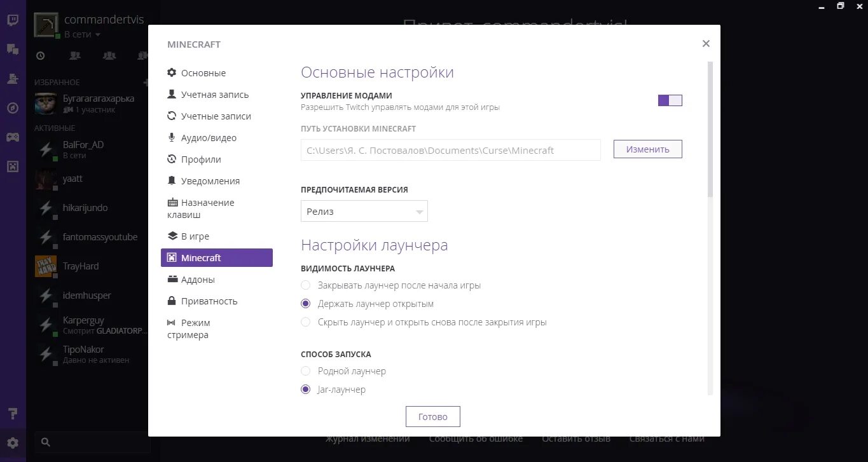868x462 pixels.
Task: Click the settings dialog scrollbar thumb
Action: [710, 129]
